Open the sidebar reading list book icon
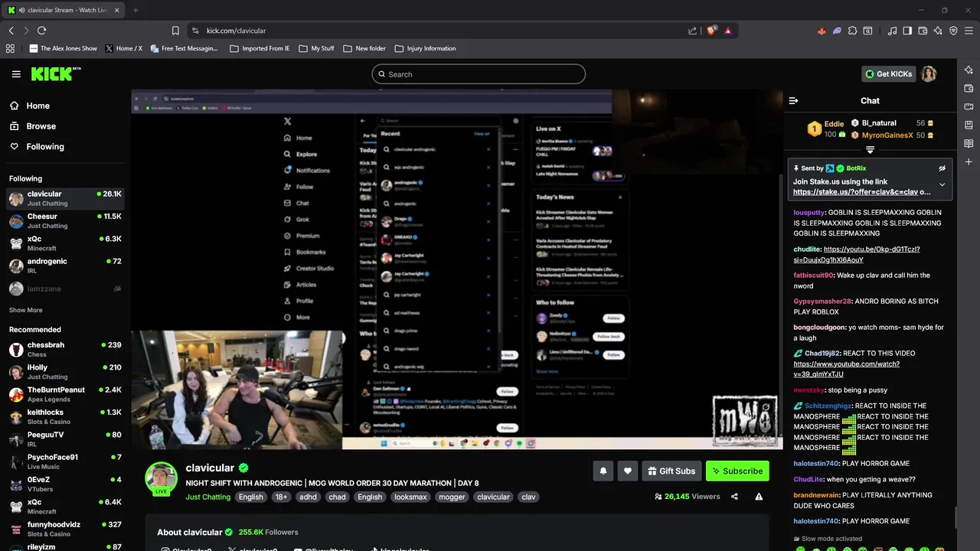This screenshot has height=551, width=980. 969,143
